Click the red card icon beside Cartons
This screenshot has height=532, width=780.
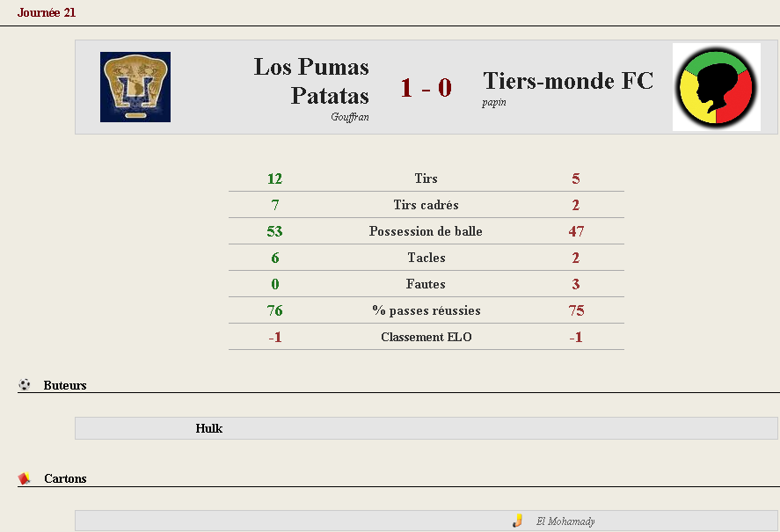24,478
